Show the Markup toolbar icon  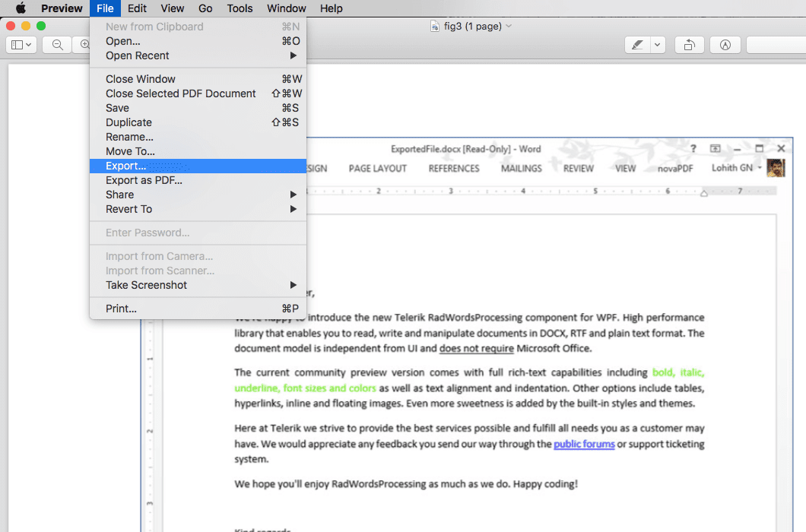(x=725, y=46)
